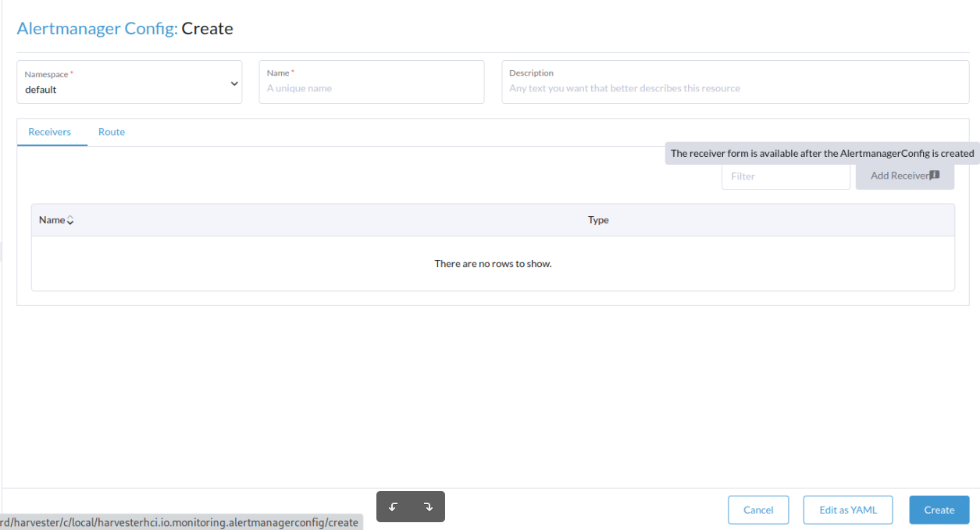Click the receivers Filter box

(x=786, y=176)
